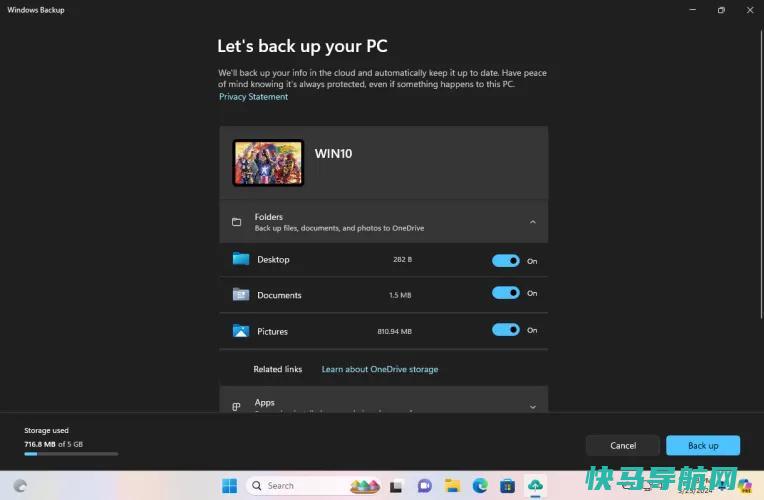Collapse the Folders section chevron
This screenshot has height=500, width=764.
(x=533, y=222)
